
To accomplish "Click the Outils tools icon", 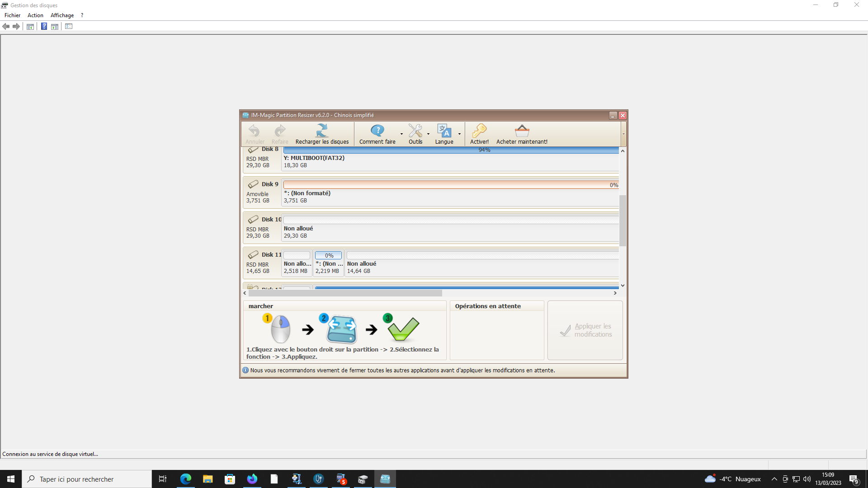I will (415, 131).
